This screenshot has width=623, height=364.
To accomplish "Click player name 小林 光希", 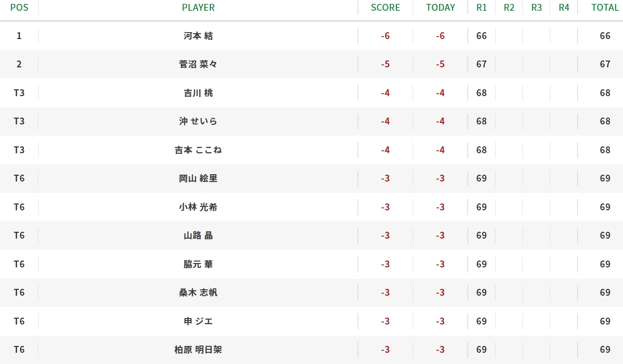I will point(198,207).
